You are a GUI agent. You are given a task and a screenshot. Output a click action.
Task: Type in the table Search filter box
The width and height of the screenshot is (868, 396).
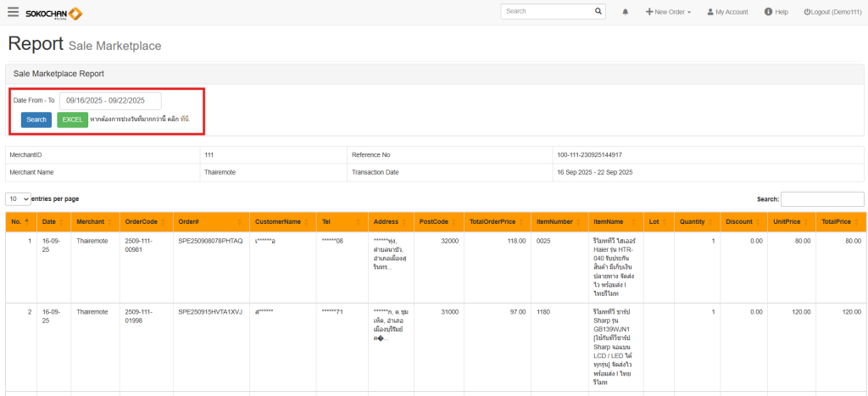(x=821, y=198)
